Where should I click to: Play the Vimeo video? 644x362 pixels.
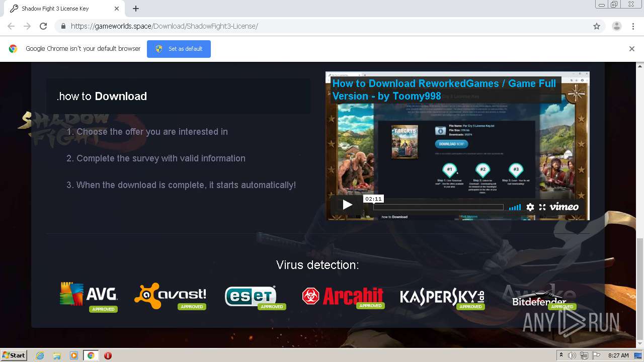[347, 205]
